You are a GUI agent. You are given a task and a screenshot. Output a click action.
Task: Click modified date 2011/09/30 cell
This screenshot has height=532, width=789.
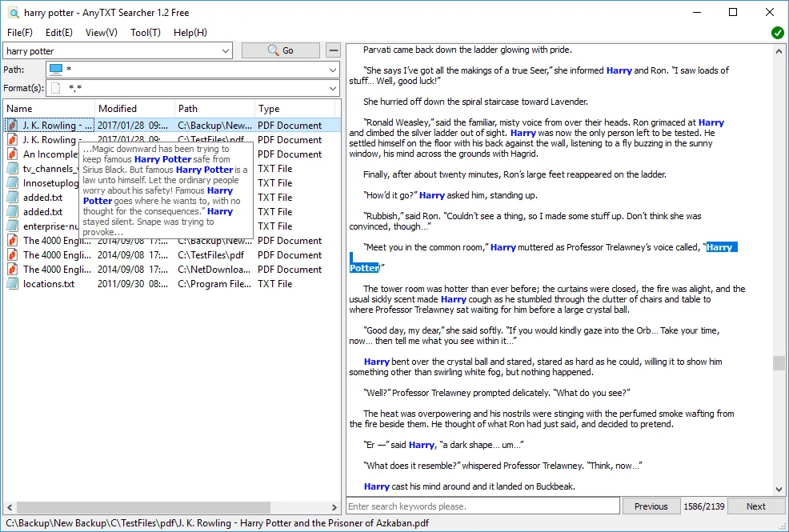(132, 283)
